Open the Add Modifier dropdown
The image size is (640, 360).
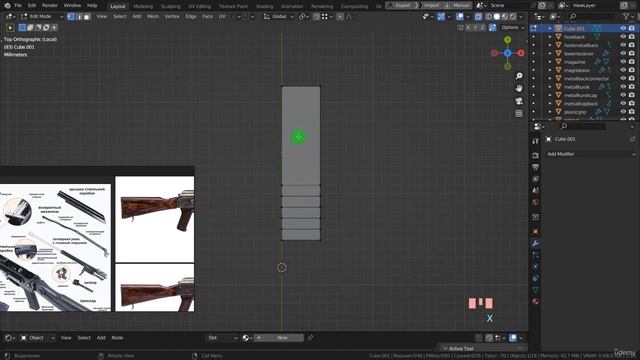click(591, 154)
